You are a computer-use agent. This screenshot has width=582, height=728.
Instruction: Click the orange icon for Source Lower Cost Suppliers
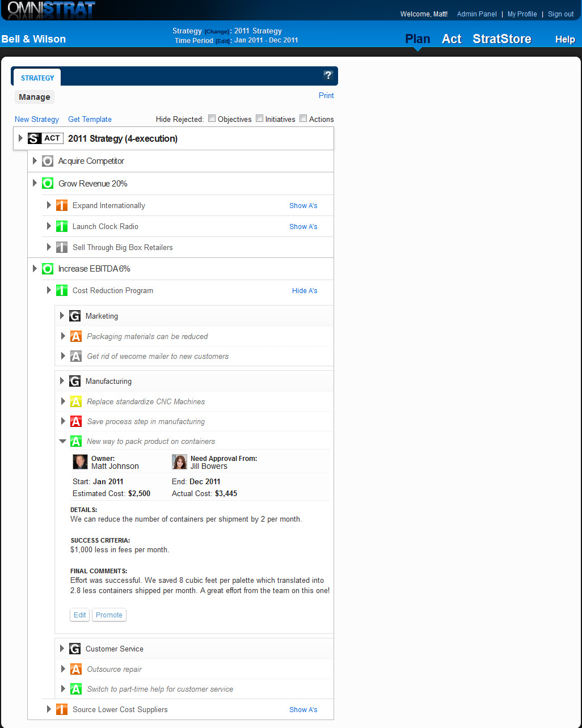[62, 709]
